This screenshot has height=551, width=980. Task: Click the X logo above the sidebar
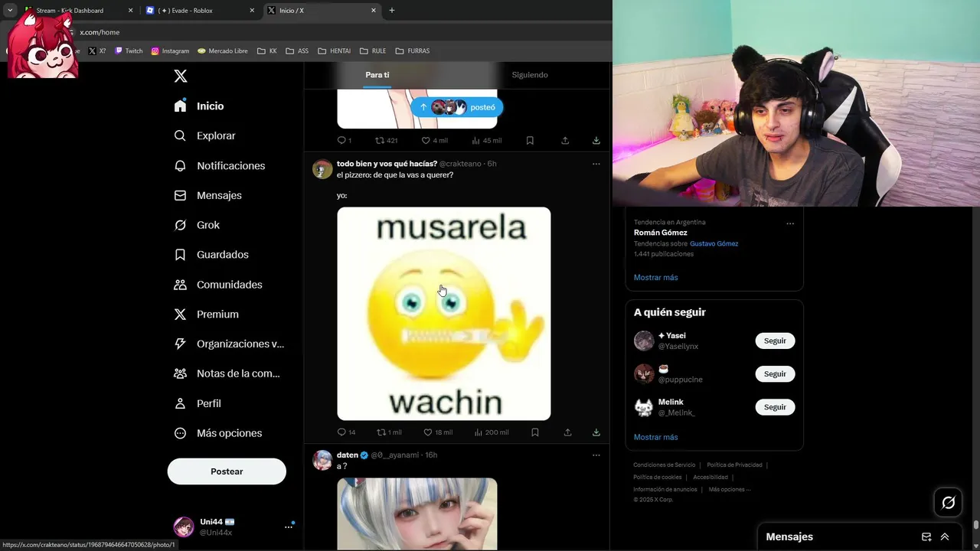click(181, 76)
